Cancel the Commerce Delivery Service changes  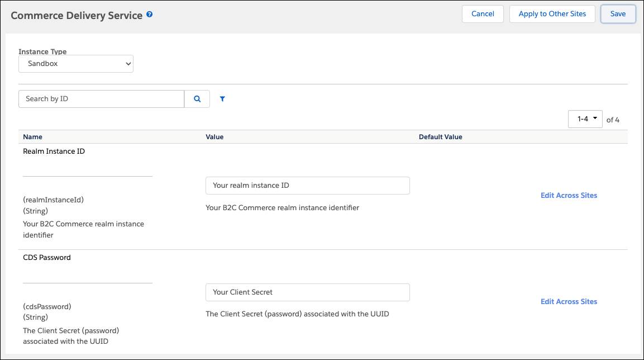[483, 14]
